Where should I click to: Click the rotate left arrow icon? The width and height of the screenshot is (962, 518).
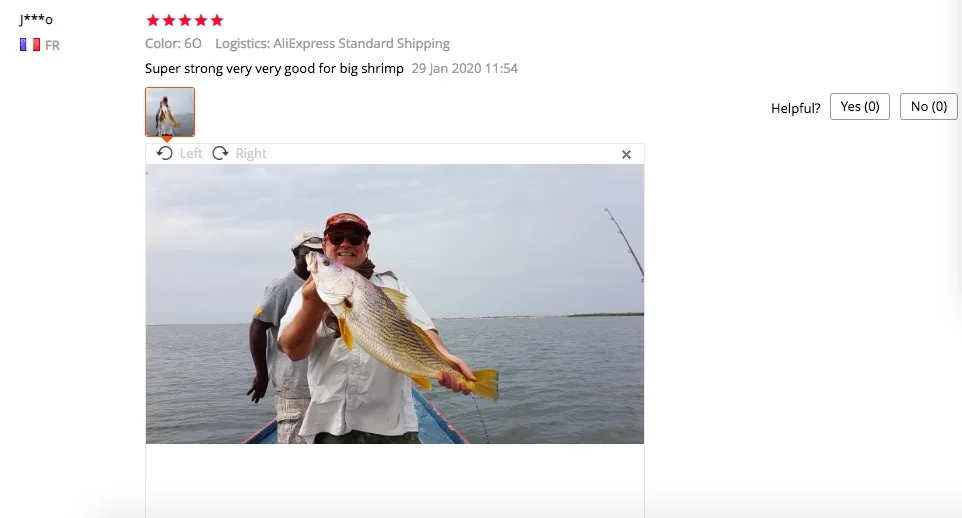click(x=164, y=153)
